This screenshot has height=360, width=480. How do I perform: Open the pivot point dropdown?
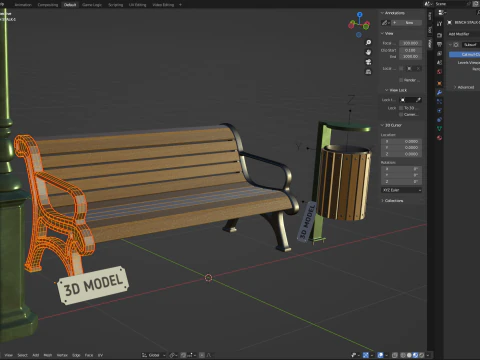(x=174, y=355)
